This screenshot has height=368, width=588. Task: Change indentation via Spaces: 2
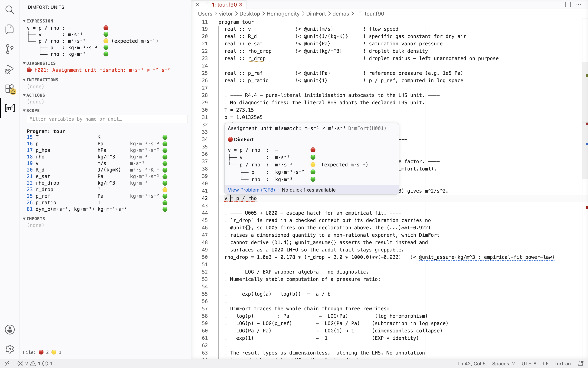click(503, 363)
